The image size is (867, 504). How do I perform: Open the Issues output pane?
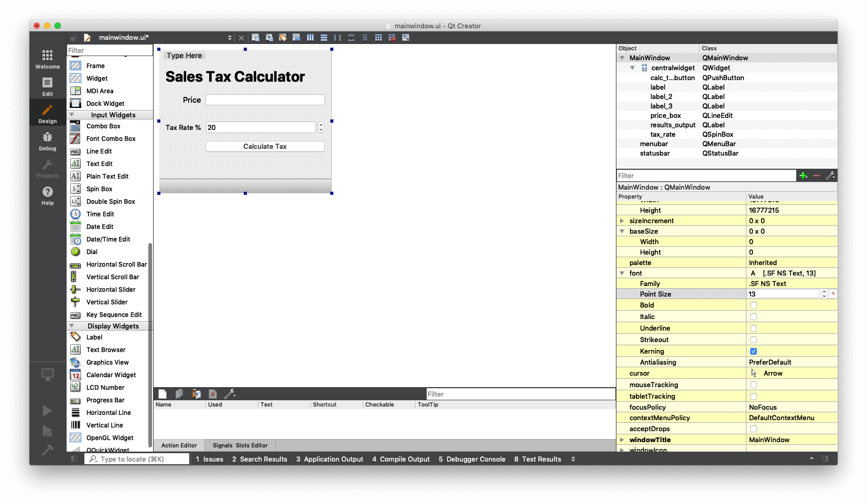coord(210,459)
